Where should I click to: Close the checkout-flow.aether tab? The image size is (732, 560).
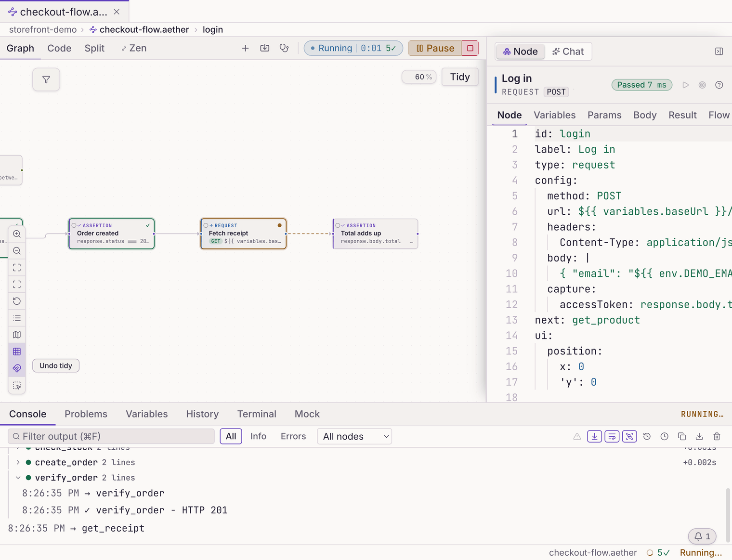pos(117,12)
